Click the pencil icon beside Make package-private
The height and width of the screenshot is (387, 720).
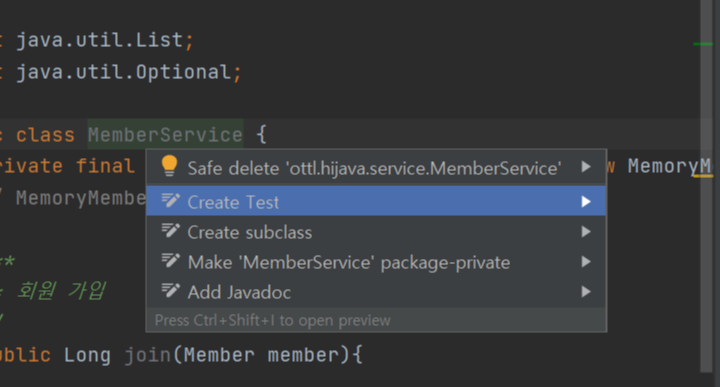(170, 261)
